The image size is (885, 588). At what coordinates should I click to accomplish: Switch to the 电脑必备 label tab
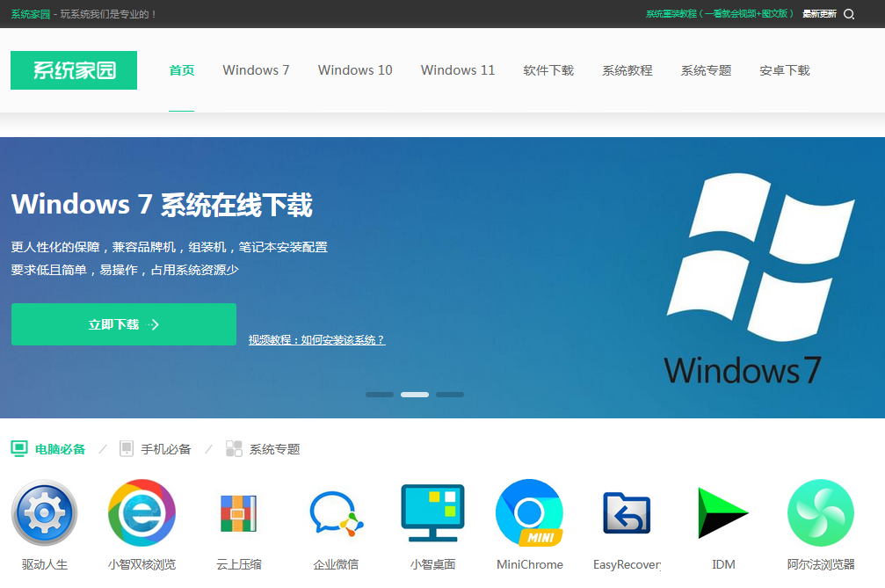(x=61, y=449)
